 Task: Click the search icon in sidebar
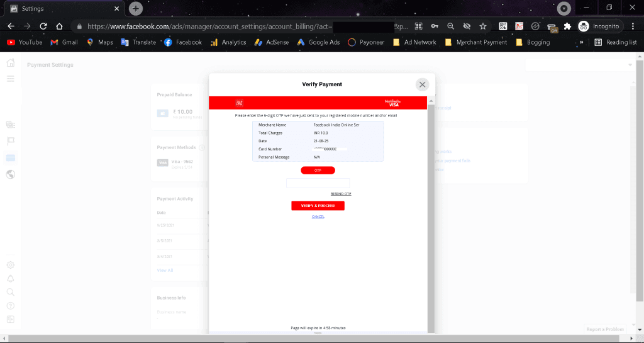point(11,292)
